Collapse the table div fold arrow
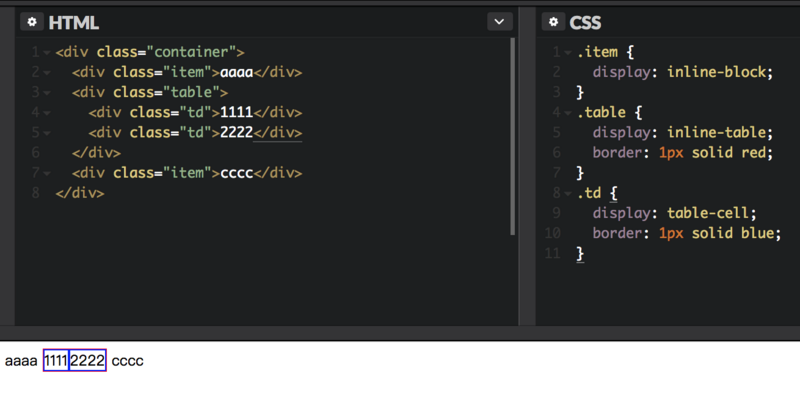 coord(47,93)
